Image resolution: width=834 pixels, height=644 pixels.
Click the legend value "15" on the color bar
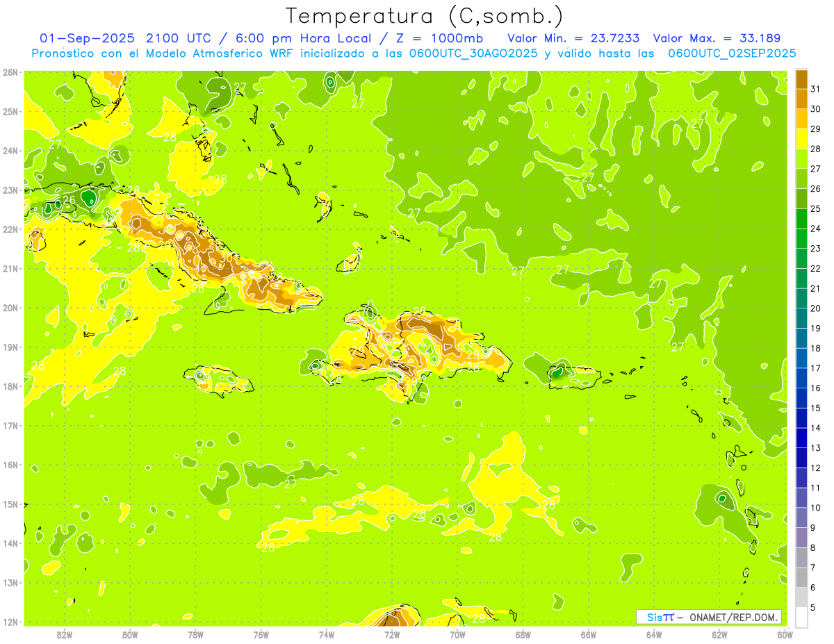816,408
